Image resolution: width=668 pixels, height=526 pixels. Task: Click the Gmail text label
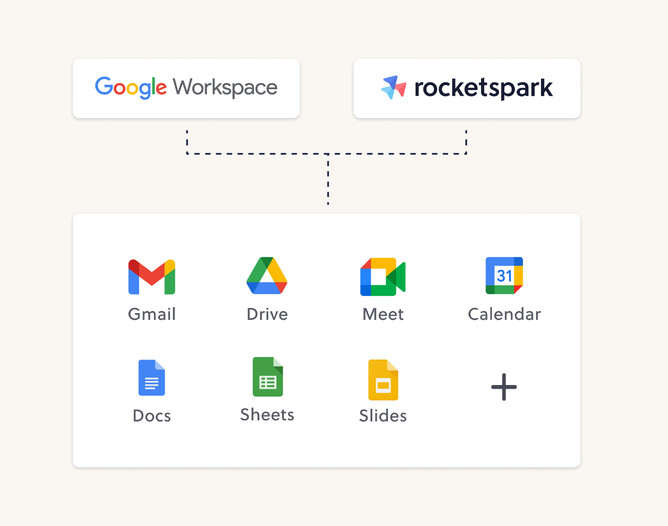pos(152,314)
